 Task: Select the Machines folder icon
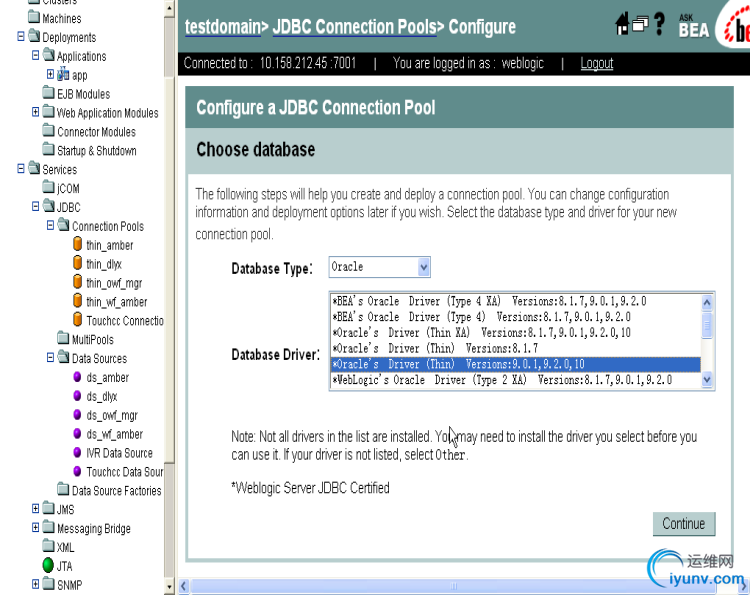[x=34, y=17]
